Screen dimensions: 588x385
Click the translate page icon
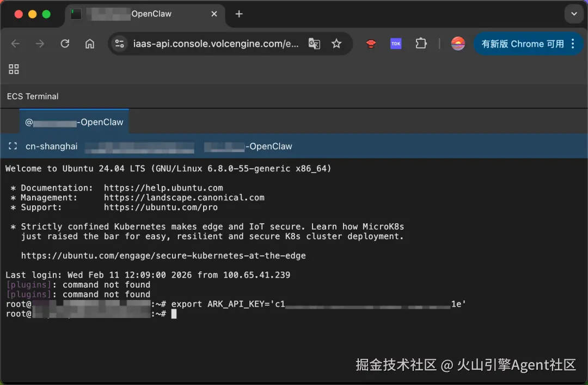(314, 44)
